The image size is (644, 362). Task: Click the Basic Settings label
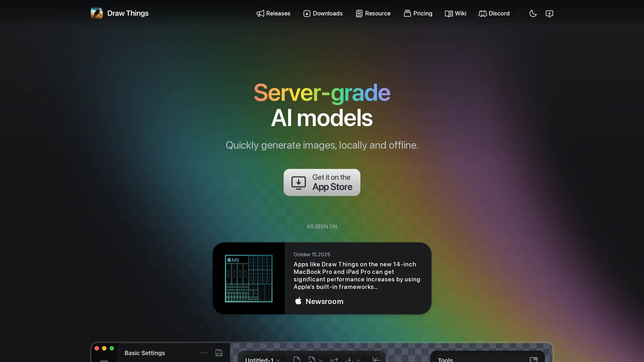145,353
